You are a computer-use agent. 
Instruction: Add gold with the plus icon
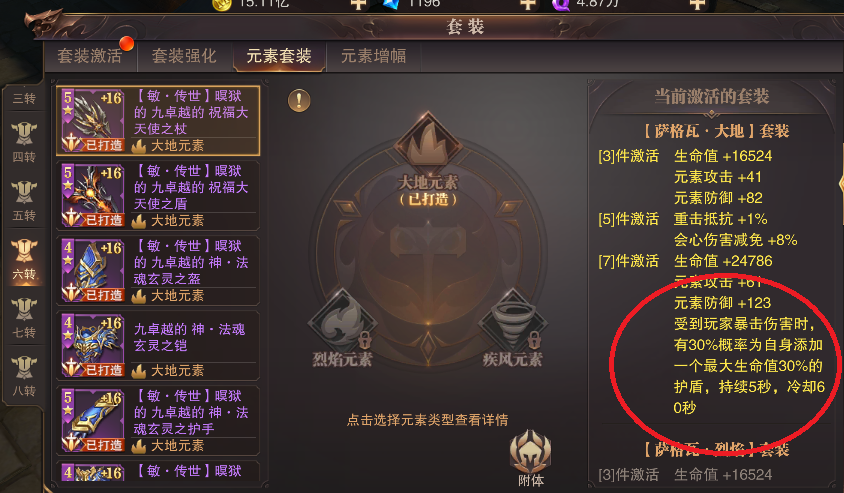pos(358,4)
